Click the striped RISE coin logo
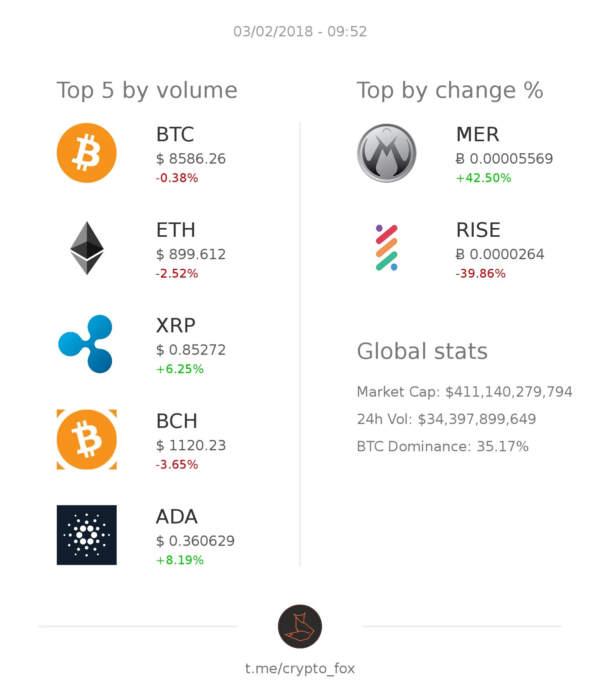The height and width of the screenshot is (700, 600). pos(387,248)
